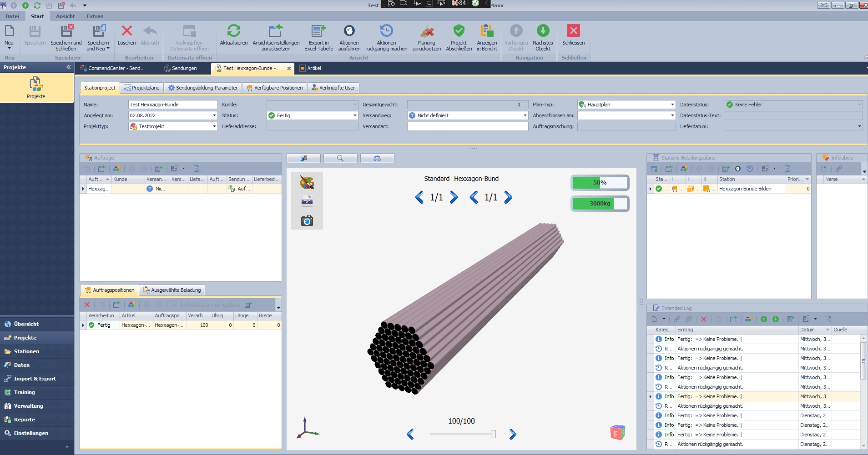Switch to CommandCenter document tab
The image size is (868, 455).
point(112,68)
